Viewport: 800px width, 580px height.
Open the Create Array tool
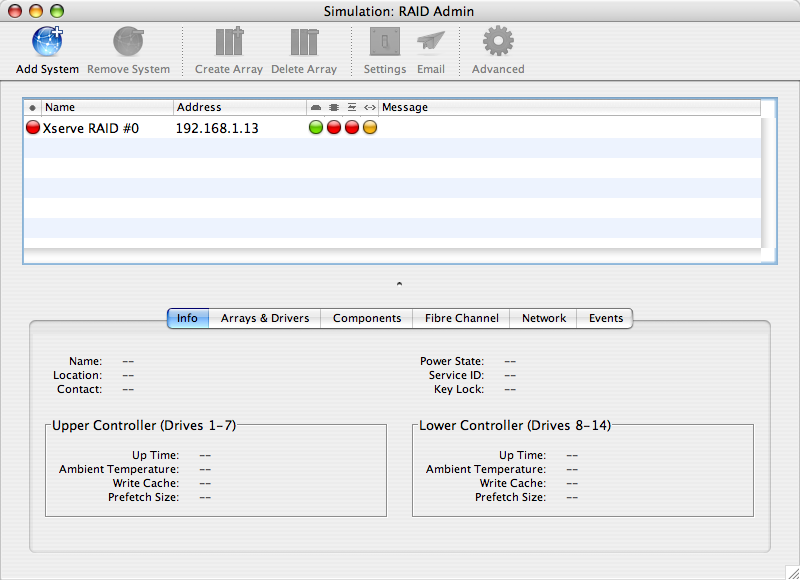[x=229, y=42]
